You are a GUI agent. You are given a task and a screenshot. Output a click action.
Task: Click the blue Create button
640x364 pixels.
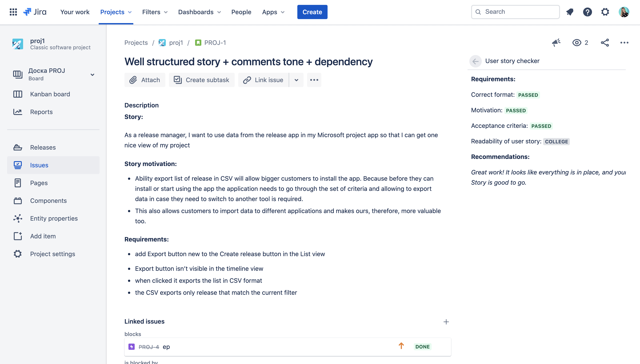(312, 12)
